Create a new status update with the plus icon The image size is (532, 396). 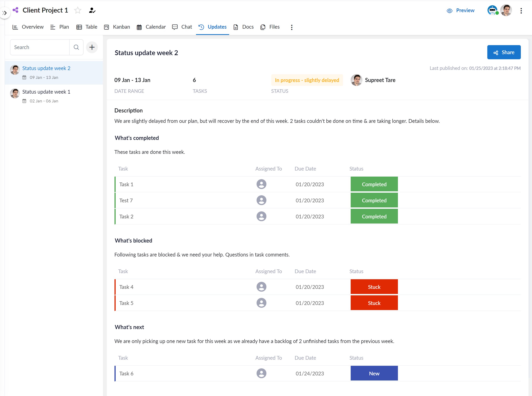click(92, 47)
